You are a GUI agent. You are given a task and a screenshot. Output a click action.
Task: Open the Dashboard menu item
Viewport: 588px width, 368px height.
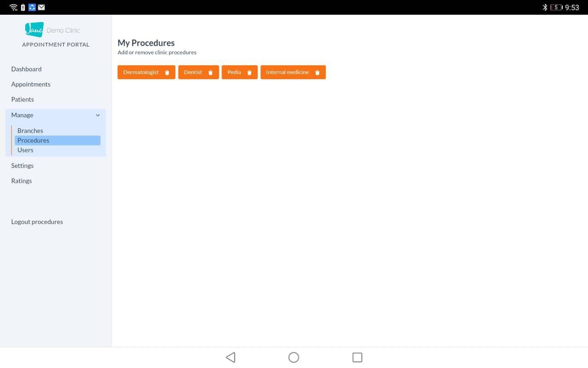click(26, 69)
